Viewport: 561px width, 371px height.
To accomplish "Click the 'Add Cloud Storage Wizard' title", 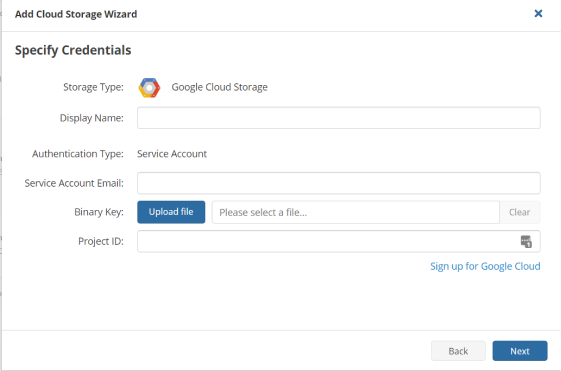I will pos(76,14).
